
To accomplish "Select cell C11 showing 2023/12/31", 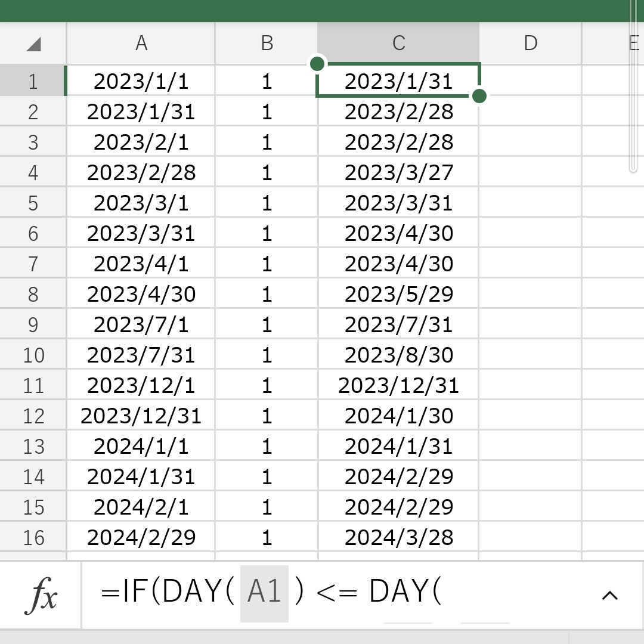I will pyautogui.click(x=398, y=385).
